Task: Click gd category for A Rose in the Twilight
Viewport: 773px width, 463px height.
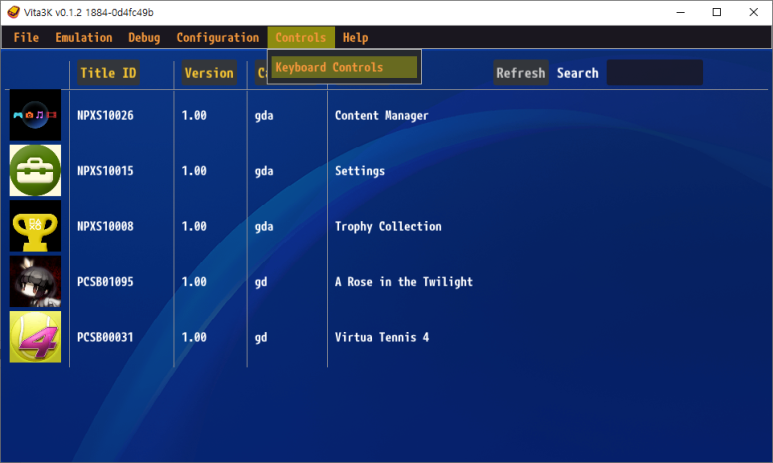Action: click(x=261, y=283)
